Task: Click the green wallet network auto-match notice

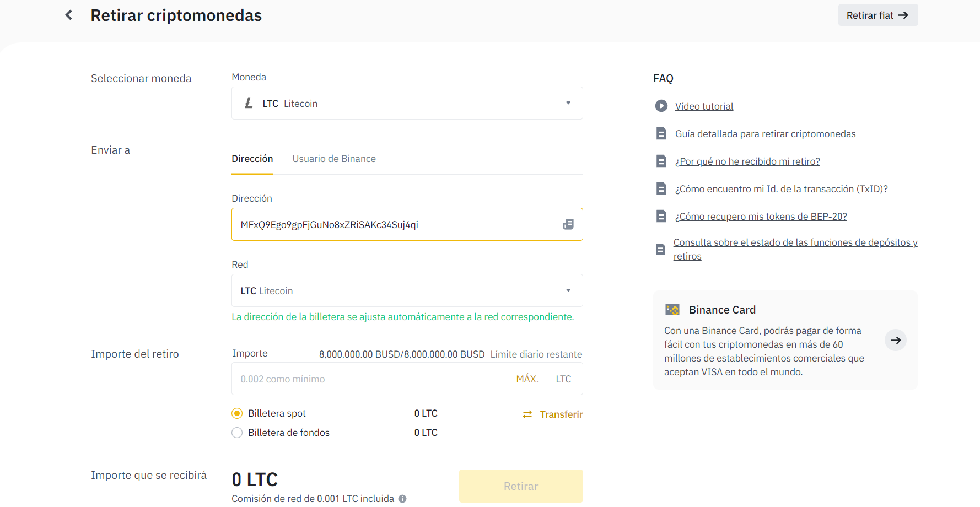Action: pos(403,317)
